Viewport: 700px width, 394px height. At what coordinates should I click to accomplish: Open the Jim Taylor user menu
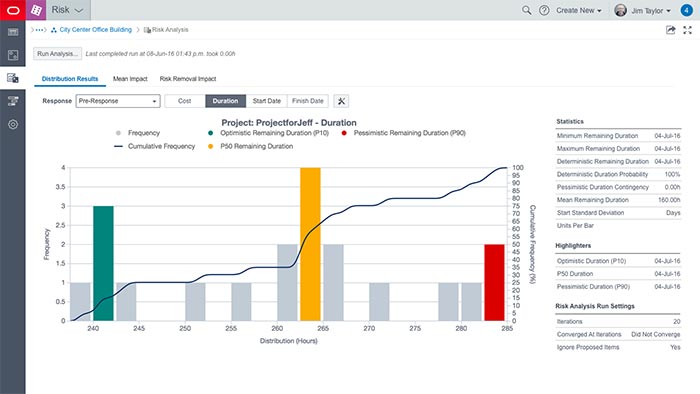643,10
